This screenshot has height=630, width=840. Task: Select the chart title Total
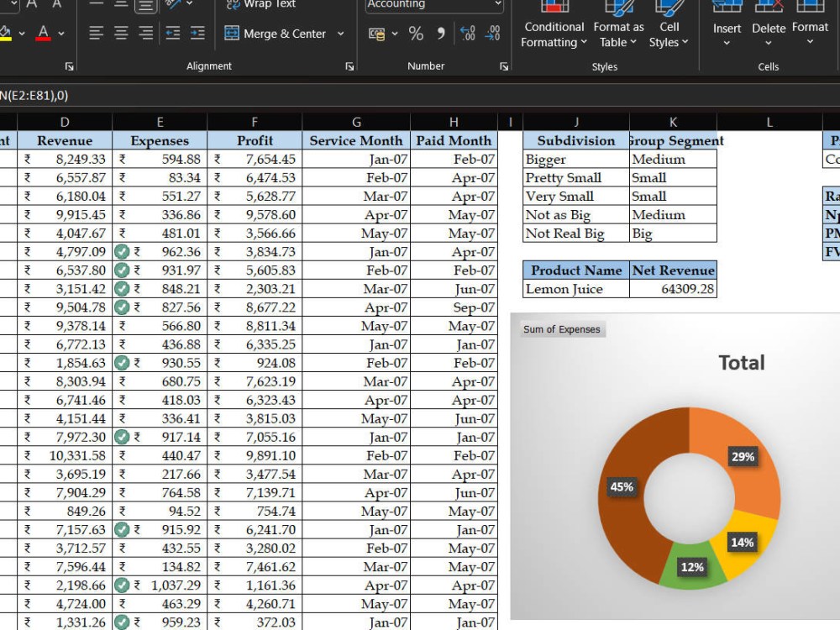742,363
